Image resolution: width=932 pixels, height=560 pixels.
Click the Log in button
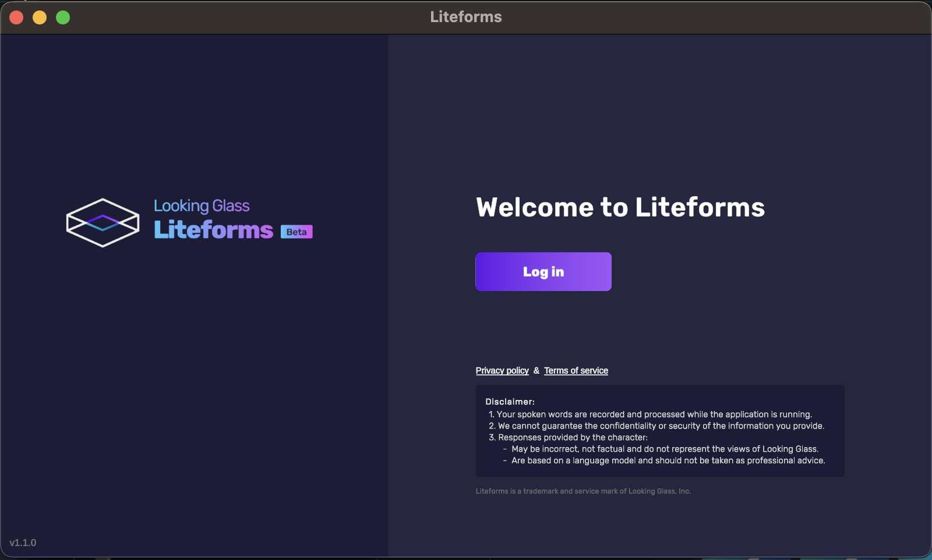click(543, 271)
